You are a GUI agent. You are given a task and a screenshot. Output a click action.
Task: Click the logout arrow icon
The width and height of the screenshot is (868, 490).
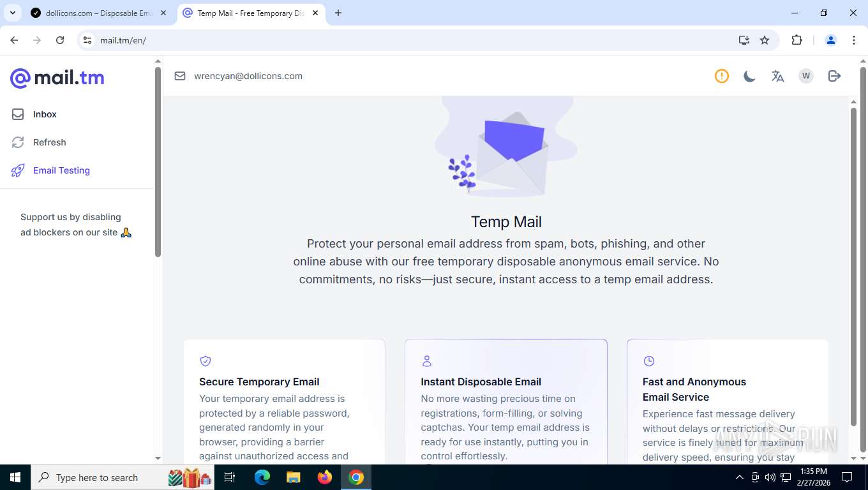pos(834,76)
